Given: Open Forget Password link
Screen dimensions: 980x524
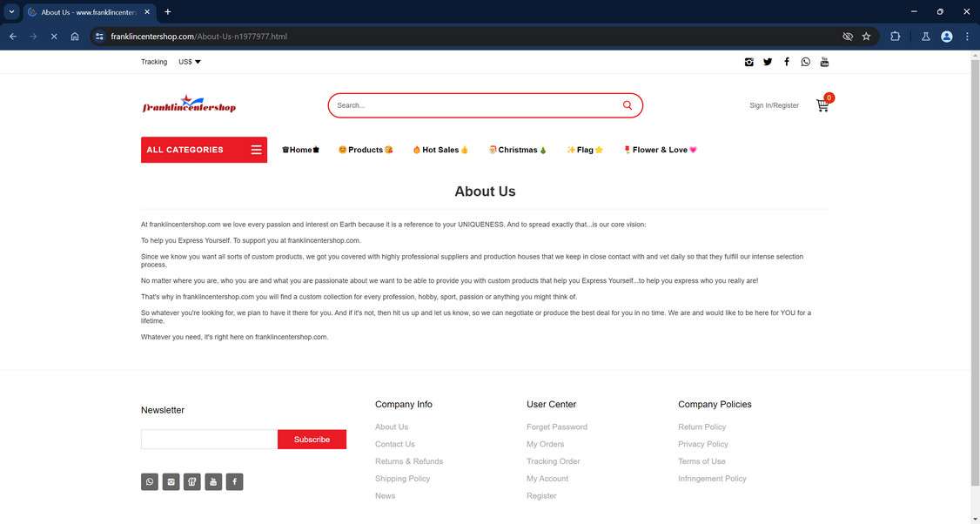Looking at the screenshot, I should pos(557,427).
